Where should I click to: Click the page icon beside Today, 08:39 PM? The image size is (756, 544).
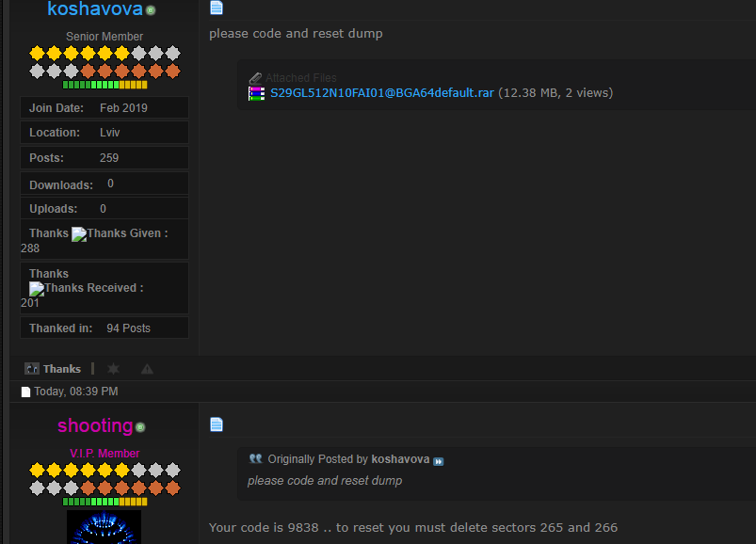tap(26, 392)
